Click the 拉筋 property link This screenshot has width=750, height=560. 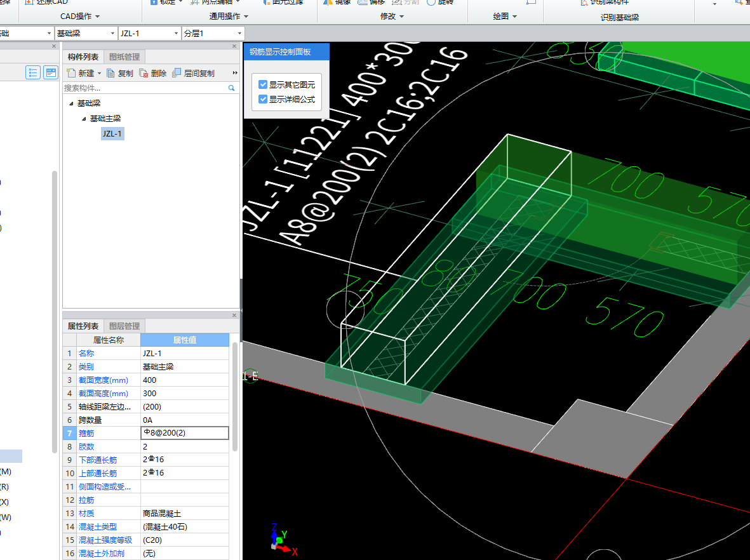point(86,500)
